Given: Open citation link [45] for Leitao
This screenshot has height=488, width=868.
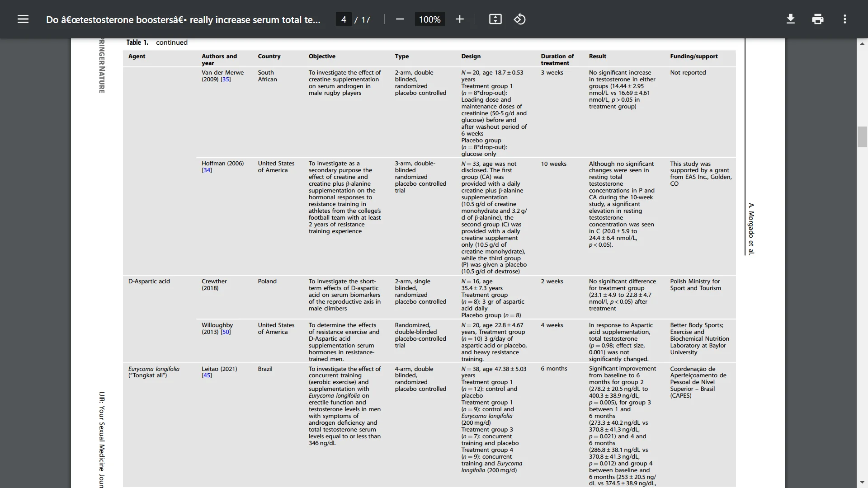Looking at the screenshot, I should (x=207, y=375).
